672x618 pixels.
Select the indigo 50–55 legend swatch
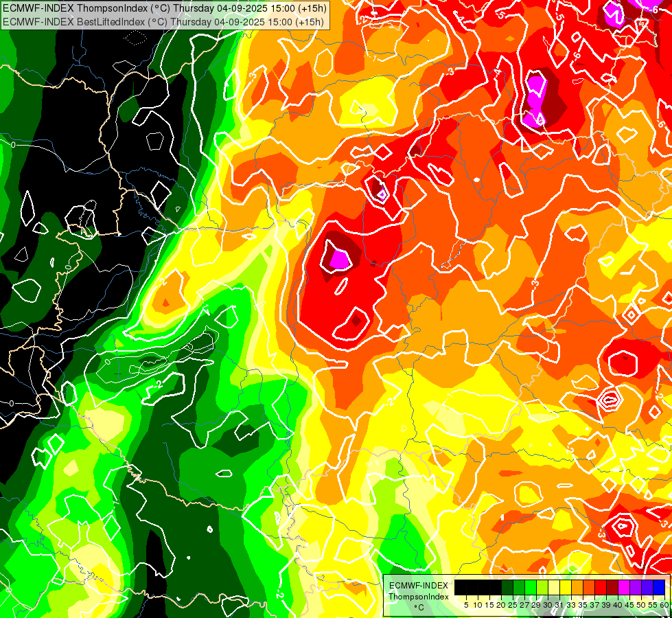click(647, 587)
